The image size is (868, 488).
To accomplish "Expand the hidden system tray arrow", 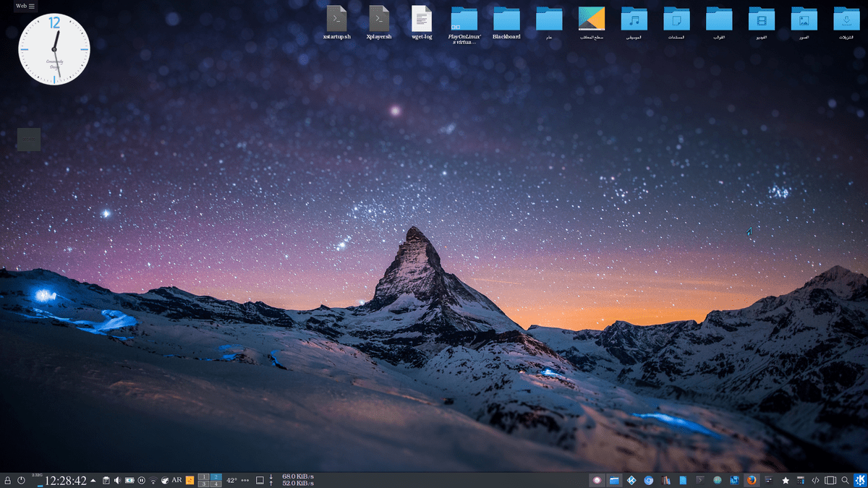I will [x=93, y=480].
